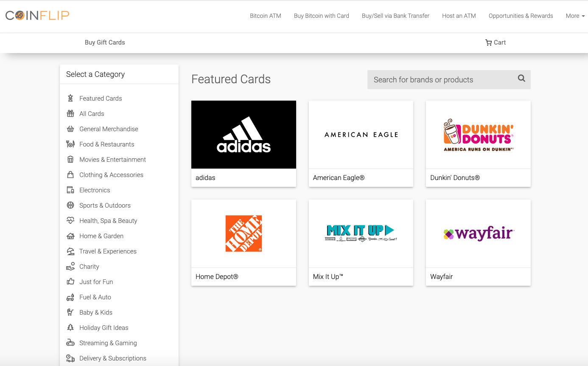Open the Home Depot gift card image
Screen dimensions: 588x366
(244, 234)
